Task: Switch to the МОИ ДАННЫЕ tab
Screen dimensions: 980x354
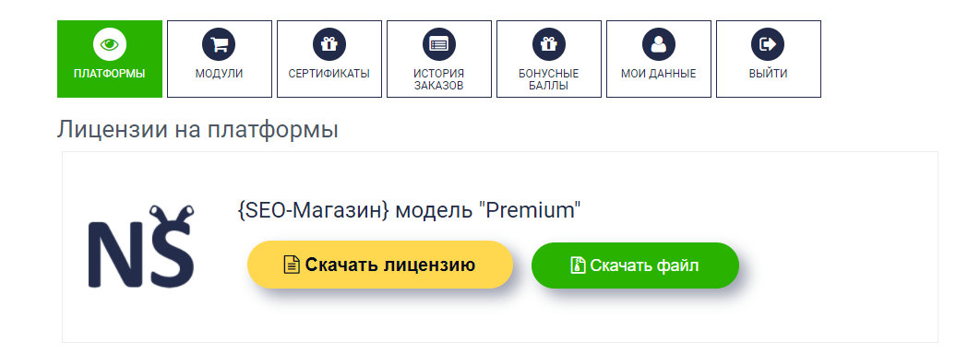Action: click(659, 59)
